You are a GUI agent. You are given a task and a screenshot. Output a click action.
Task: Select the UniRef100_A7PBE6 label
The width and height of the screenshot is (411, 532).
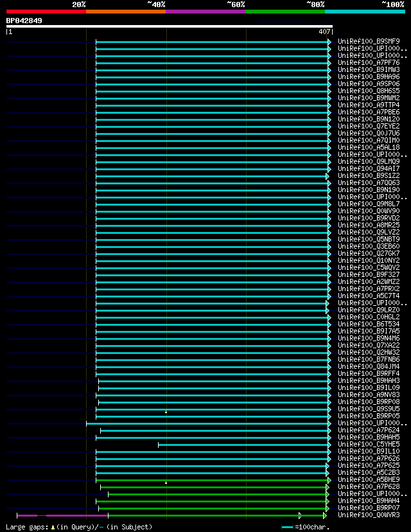coord(369,112)
